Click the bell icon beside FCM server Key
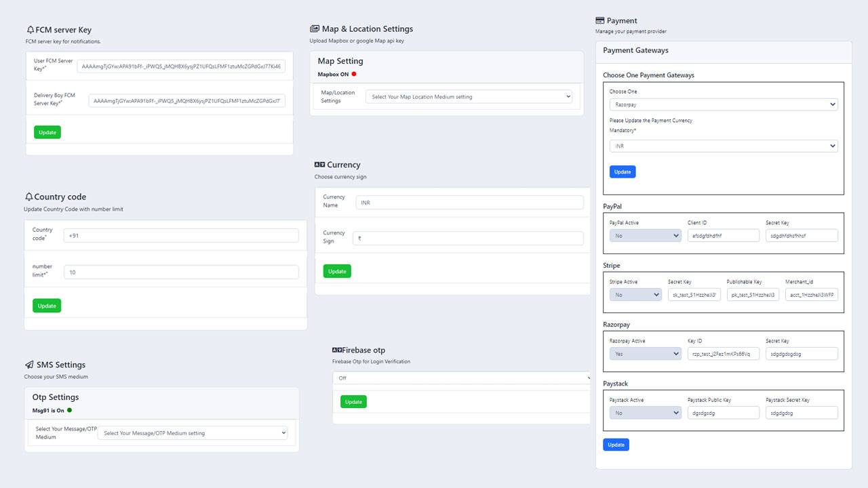Viewport: 868px width, 488px height. point(30,30)
